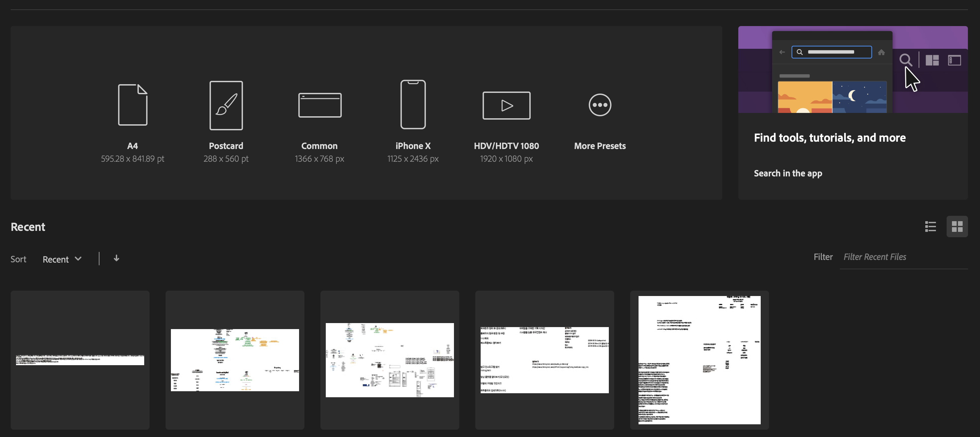
Task: Click the Search in the app link
Action: (x=787, y=173)
